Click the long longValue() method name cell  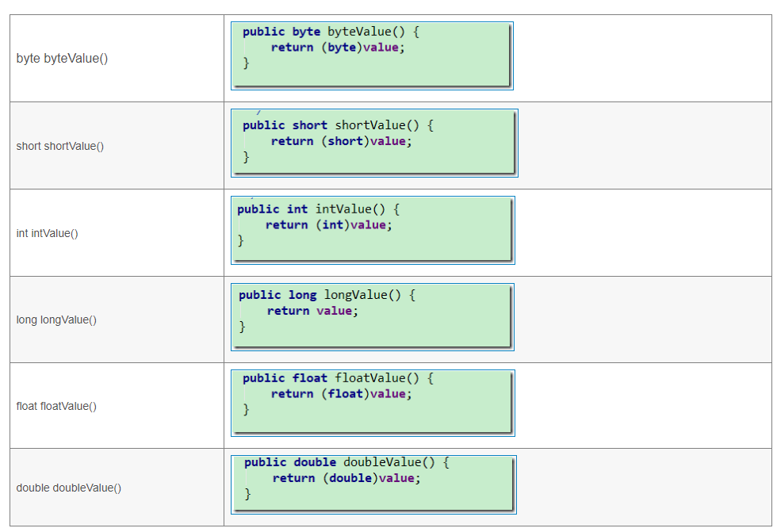pos(56,320)
